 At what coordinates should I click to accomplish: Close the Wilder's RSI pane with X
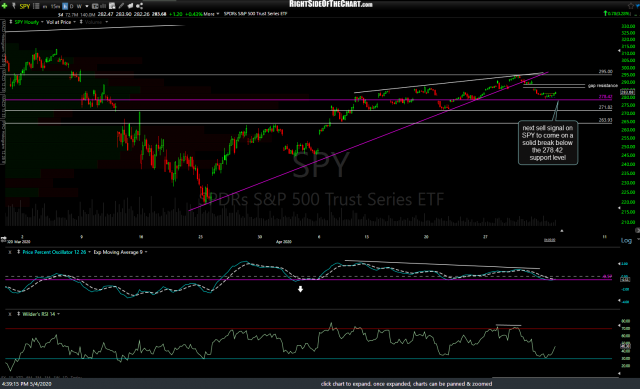(x=10, y=314)
